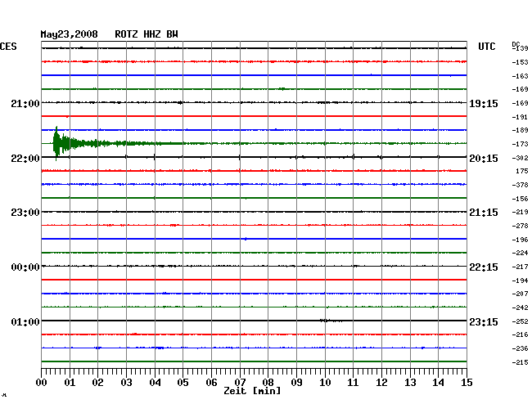
Task: Click the 03 minute label on Zeit axis
Action: coord(126,383)
